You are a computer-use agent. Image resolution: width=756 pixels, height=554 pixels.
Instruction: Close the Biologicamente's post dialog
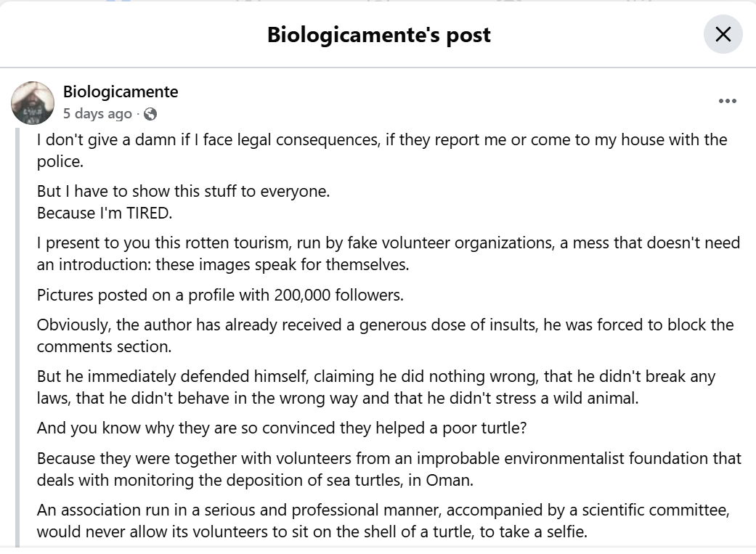tap(723, 34)
